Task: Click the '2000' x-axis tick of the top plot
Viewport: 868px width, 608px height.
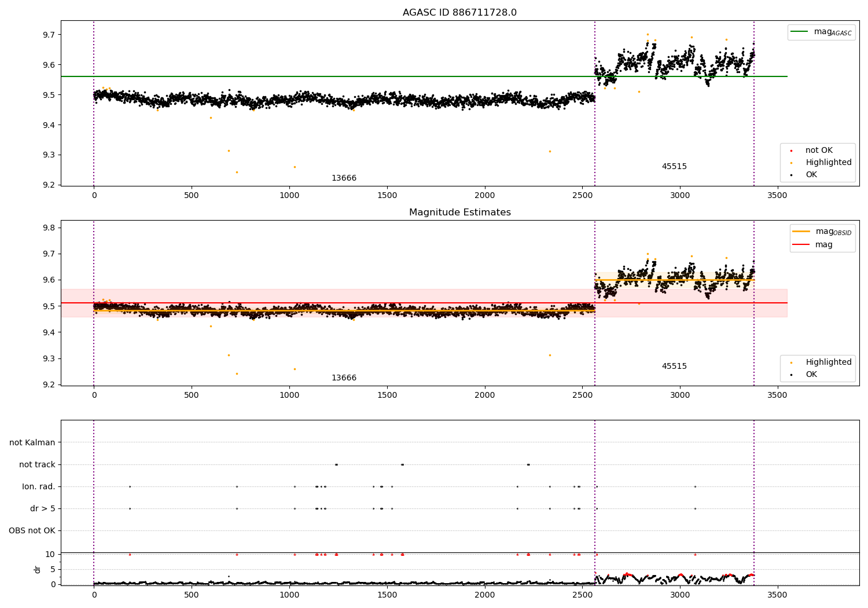Action: [484, 196]
